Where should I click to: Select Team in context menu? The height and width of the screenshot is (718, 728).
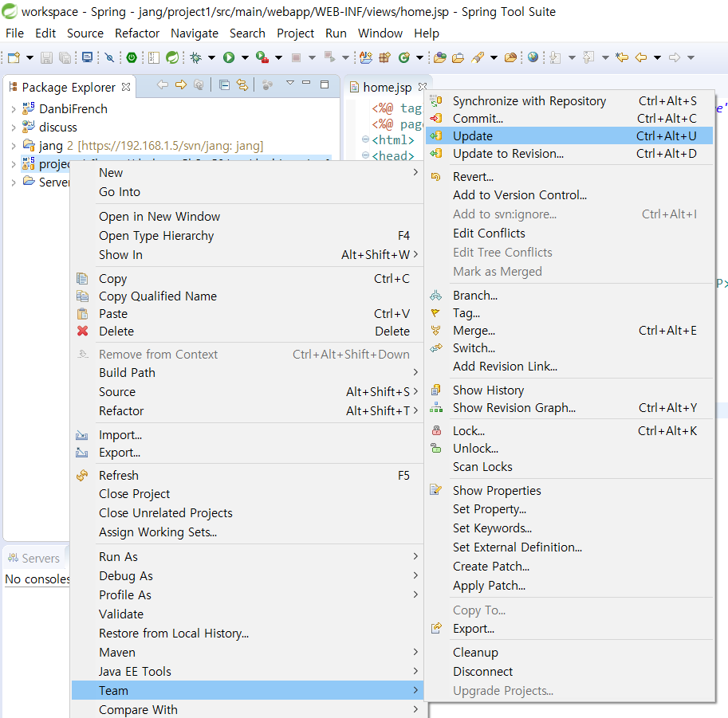[247, 690]
